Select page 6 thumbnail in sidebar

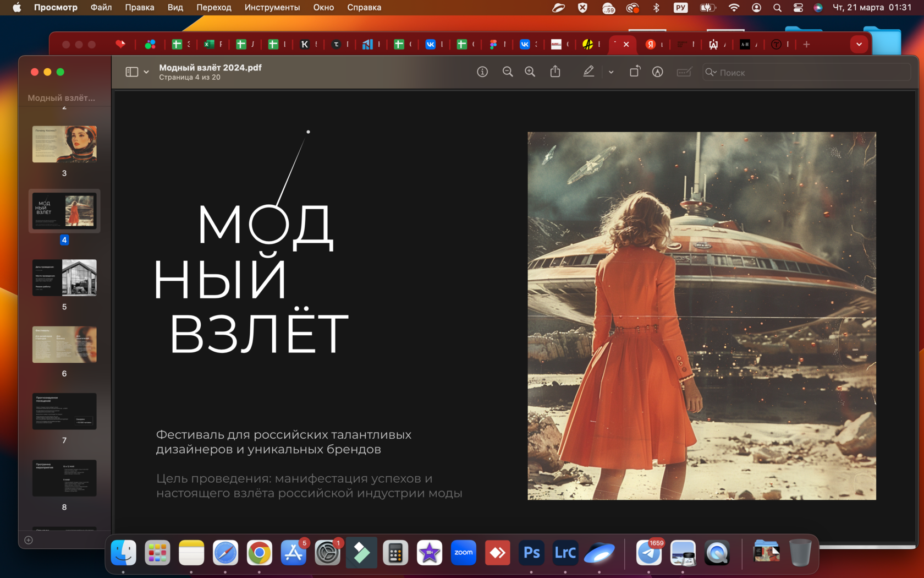64,345
